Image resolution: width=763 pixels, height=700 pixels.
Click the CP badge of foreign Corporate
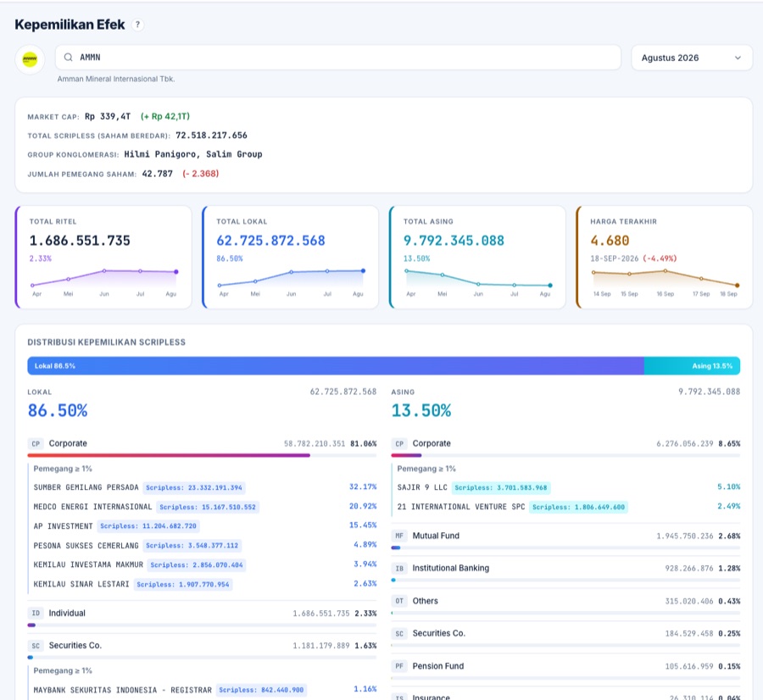pos(399,443)
